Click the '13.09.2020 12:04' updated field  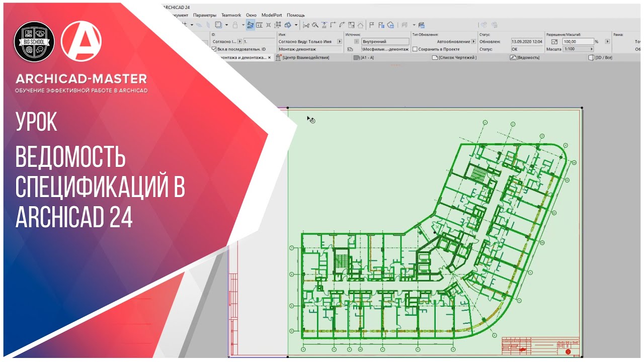pyautogui.click(x=527, y=42)
